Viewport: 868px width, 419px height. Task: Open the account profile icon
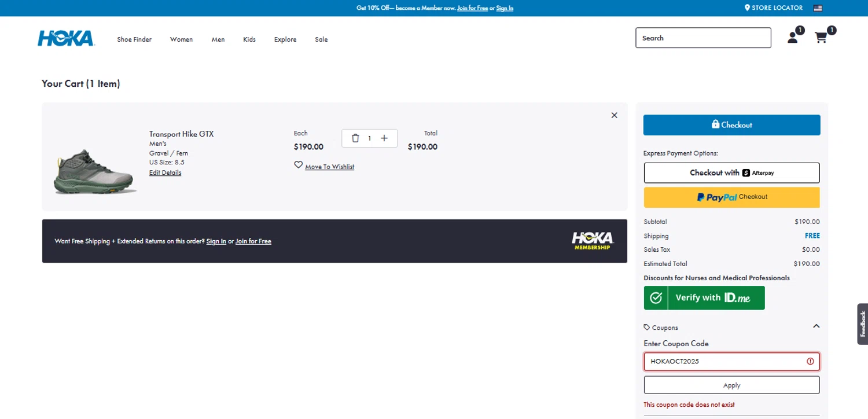point(793,38)
